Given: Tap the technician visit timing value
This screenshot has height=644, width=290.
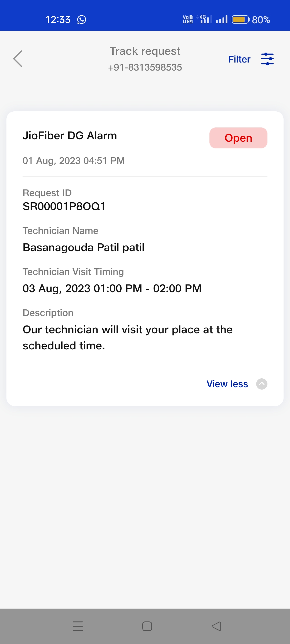Looking at the screenshot, I should 112,288.
